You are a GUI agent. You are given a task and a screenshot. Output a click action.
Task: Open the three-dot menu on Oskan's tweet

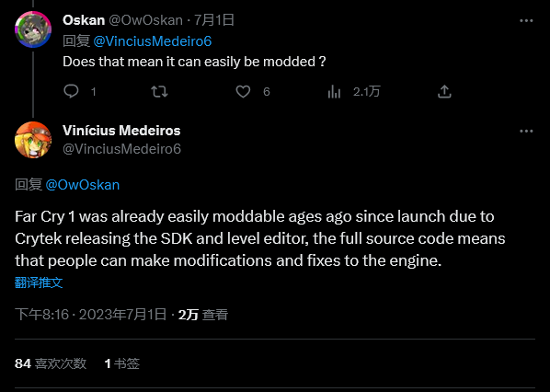[526, 21]
